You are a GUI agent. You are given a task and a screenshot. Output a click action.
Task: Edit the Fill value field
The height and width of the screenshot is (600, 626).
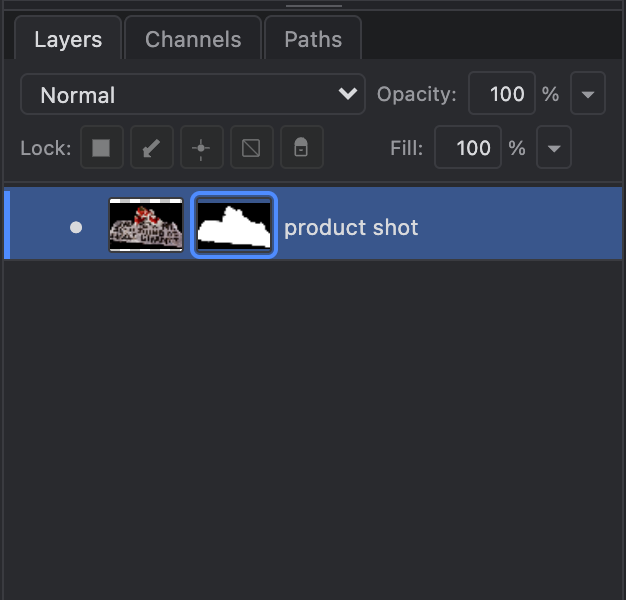[468, 147]
